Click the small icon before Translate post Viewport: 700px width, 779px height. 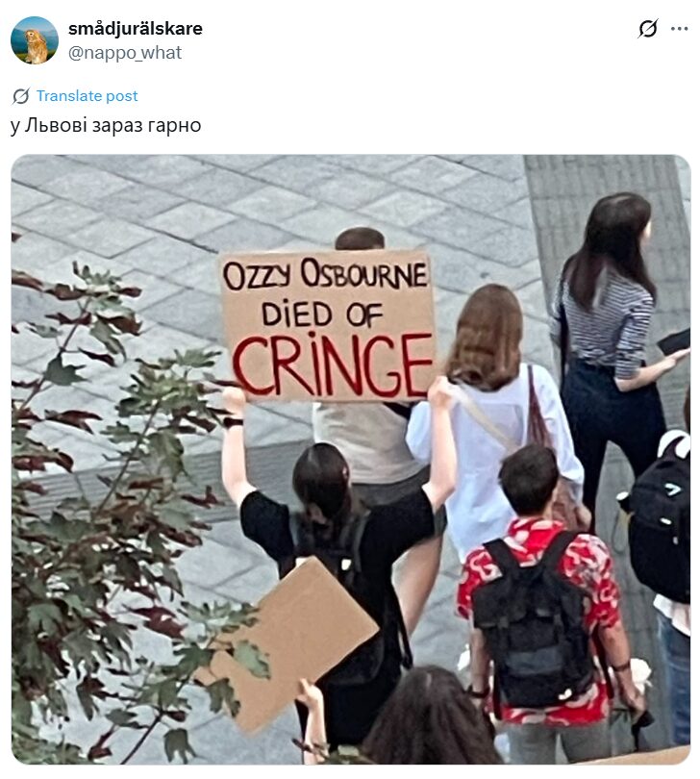[21, 96]
